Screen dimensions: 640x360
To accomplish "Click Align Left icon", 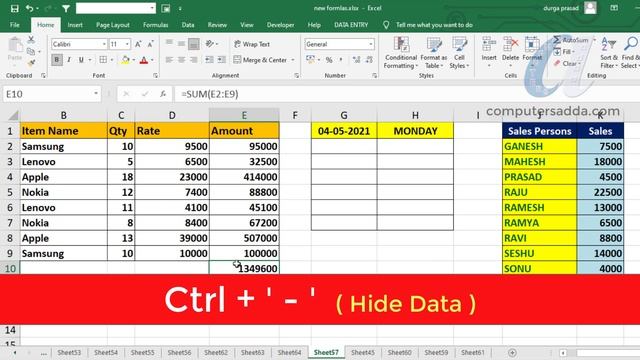I will pos(169,60).
